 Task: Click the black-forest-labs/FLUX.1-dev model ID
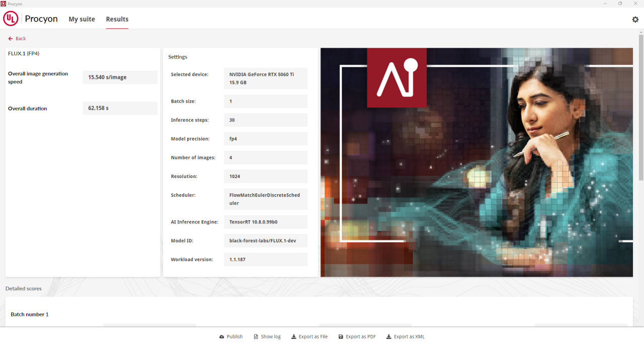point(266,241)
